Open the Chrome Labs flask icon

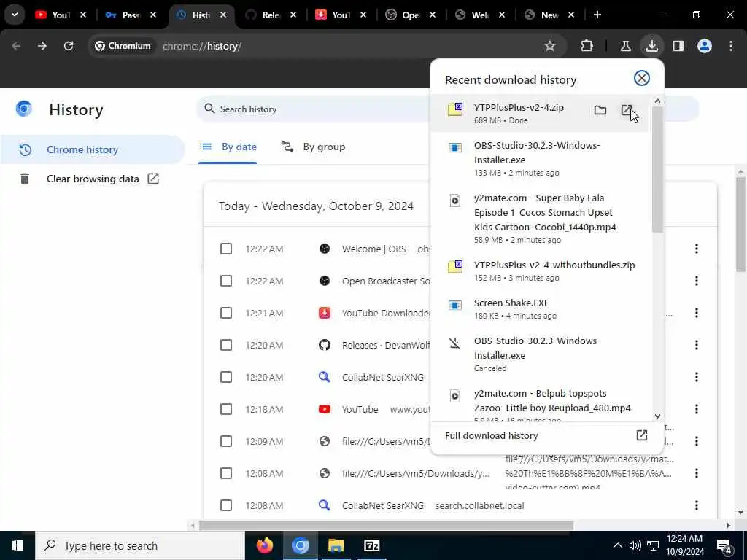coord(625,46)
